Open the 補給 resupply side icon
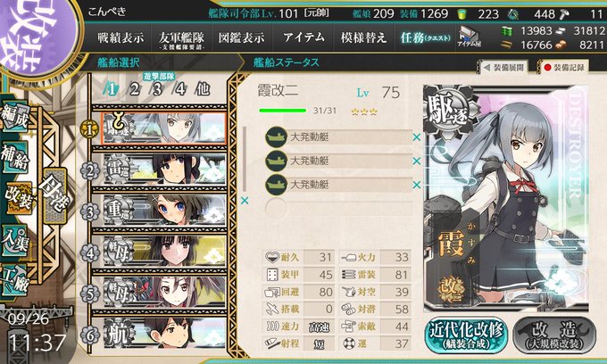The image size is (607, 364). (15, 156)
